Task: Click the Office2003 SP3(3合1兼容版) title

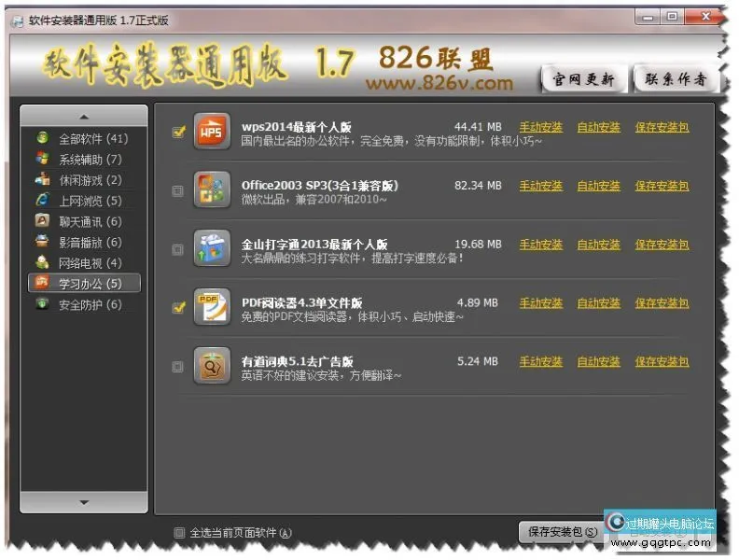Action: point(320,185)
